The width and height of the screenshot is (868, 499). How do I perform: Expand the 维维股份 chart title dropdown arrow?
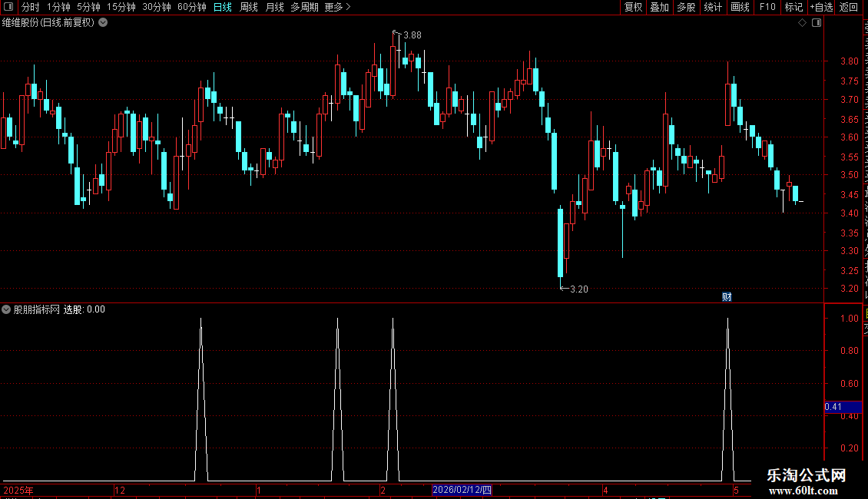click(x=103, y=23)
